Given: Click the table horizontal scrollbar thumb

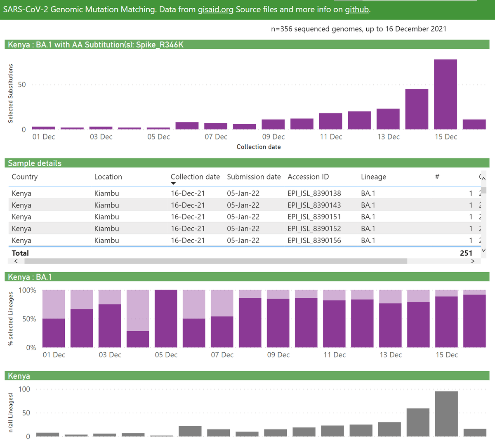Looking at the screenshot, I should point(216,261).
